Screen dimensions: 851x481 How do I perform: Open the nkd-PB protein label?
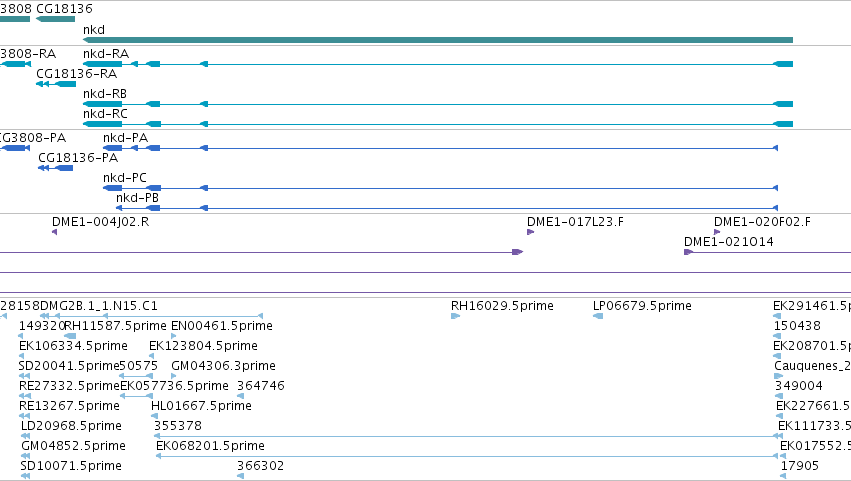pos(137,198)
